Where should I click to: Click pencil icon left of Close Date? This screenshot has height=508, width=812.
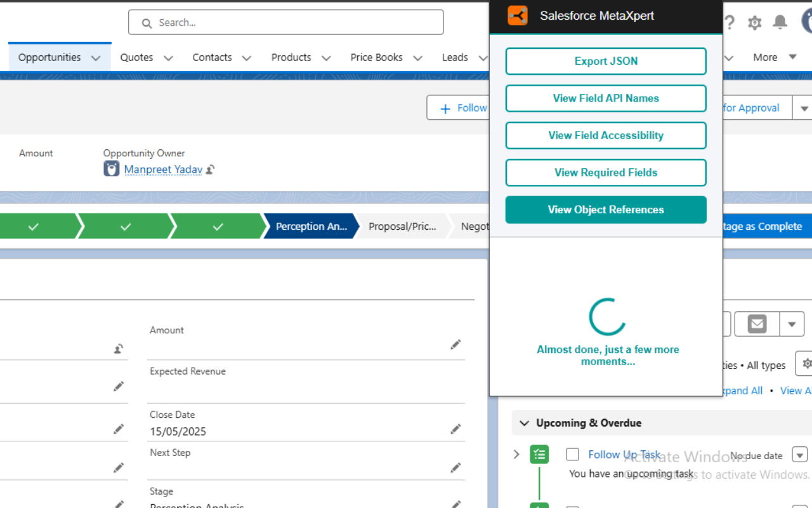119,429
